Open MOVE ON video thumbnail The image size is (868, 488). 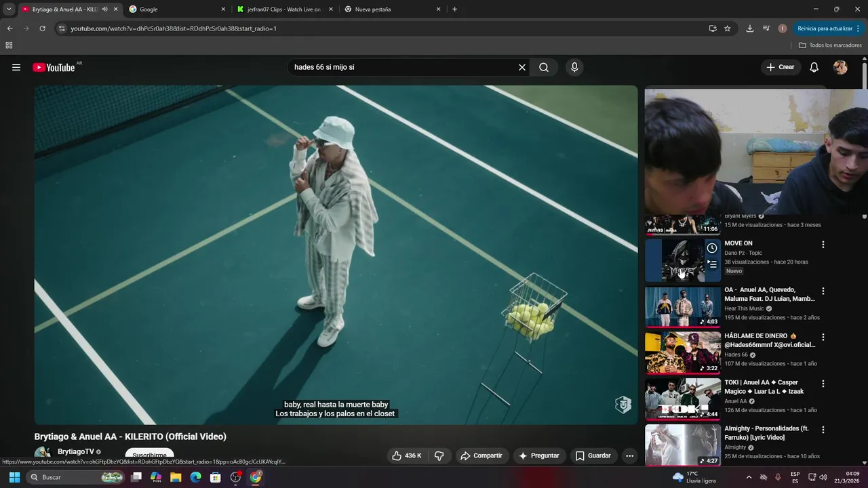point(682,260)
